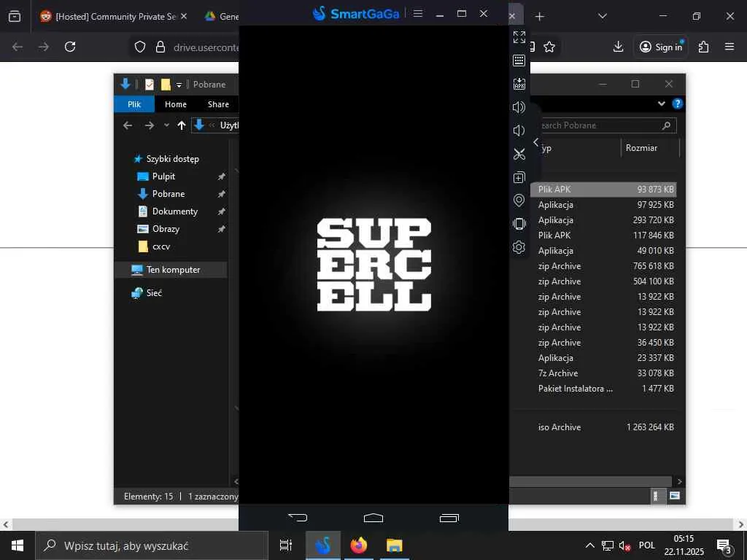Viewport: 747px width, 560px height.
Task: Open recent locations dropdown in Explorer
Action: 166,125
